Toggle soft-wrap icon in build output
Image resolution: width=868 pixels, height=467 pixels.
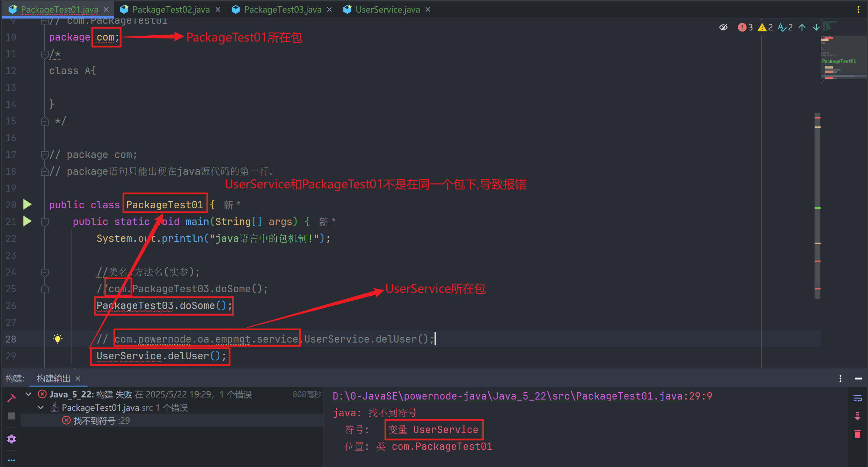(858, 398)
